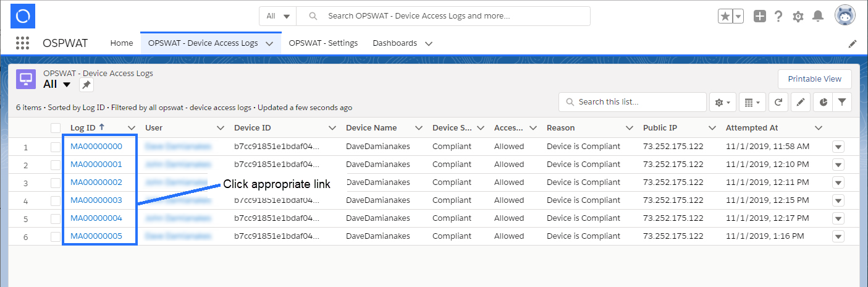Open log record MA00000004
The width and height of the screenshot is (868, 287).
point(96,218)
